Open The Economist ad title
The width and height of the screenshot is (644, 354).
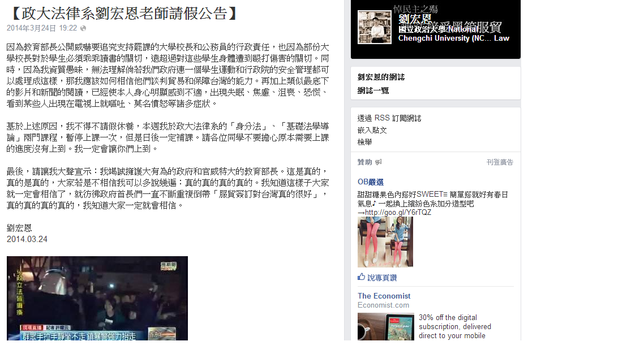tap(384, 296)
